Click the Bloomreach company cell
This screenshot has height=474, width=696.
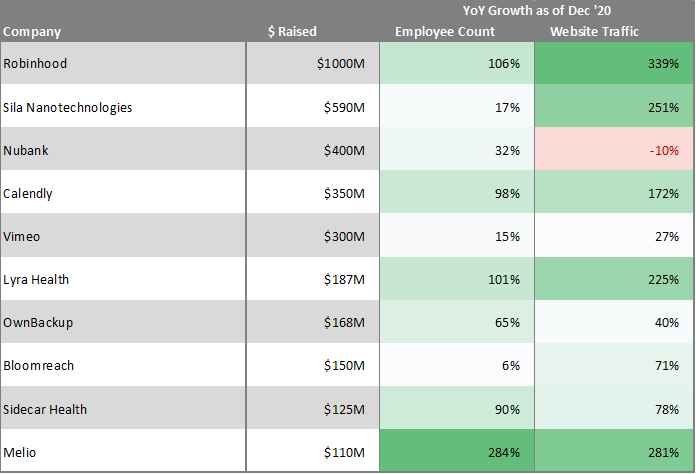point(123,364)
